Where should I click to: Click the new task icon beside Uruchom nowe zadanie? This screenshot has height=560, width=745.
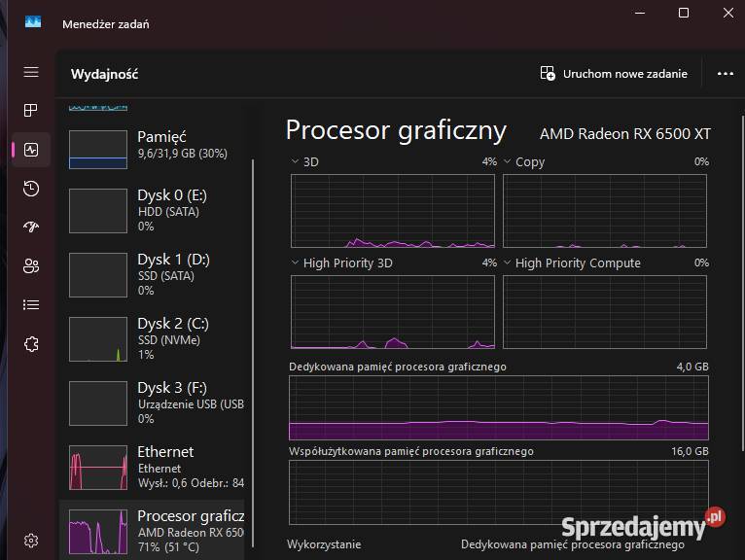(548, 73)
